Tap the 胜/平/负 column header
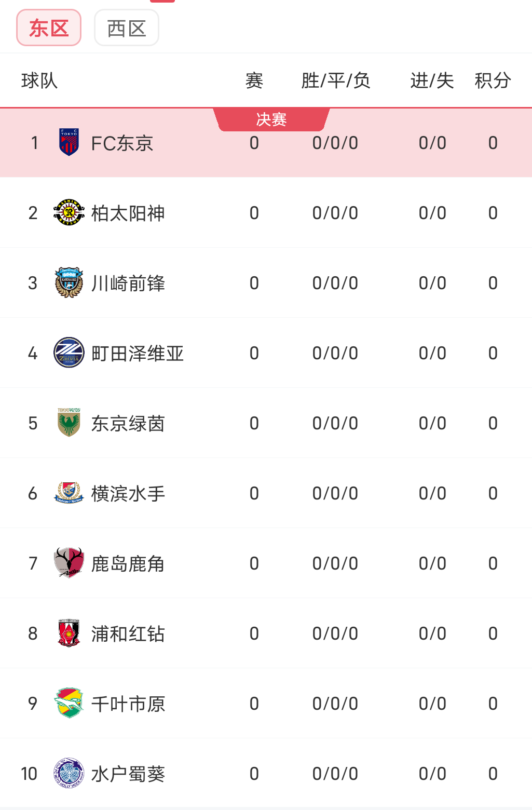Screen dimensions: 532x810 [335, 80]
